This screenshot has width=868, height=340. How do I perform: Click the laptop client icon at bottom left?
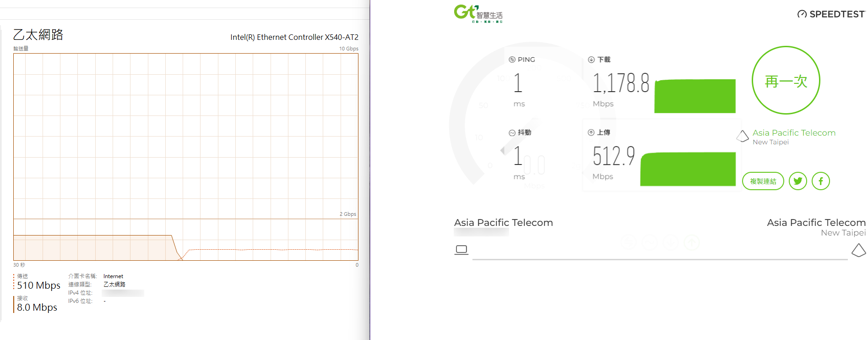(x=461, y=250)
